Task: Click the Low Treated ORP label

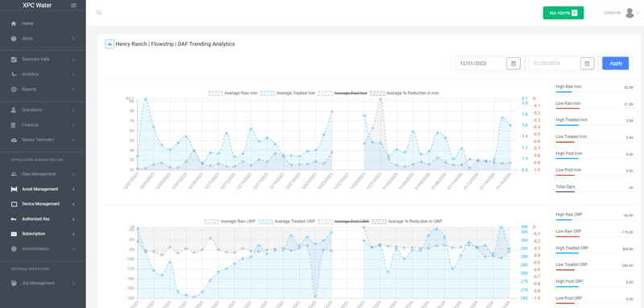Action: point(572,264)
